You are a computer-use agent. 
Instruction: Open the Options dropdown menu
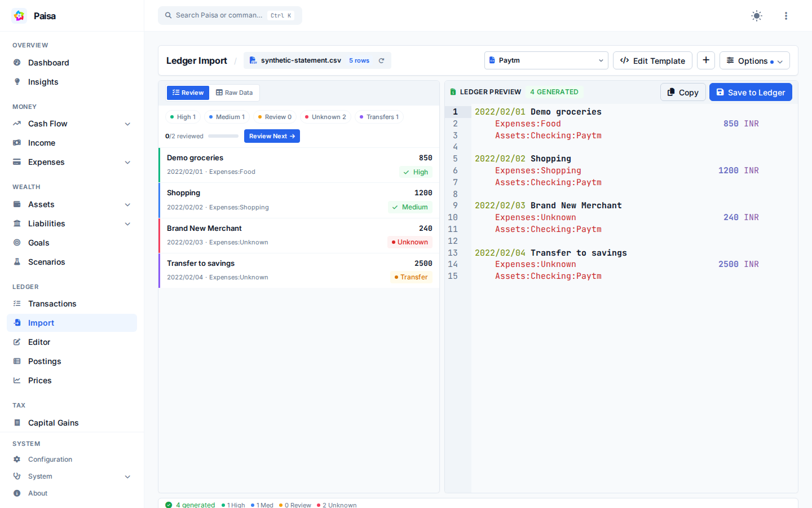[754, 60]
